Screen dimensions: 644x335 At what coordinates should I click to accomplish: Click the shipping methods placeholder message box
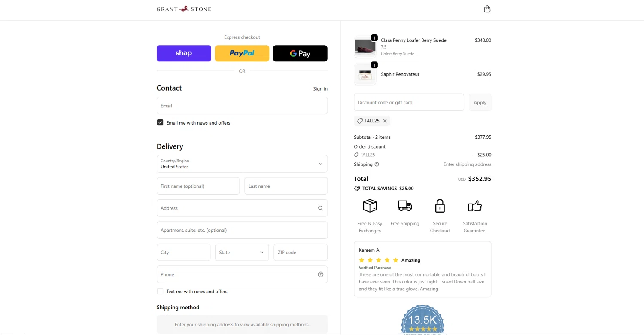pos(242,325)
